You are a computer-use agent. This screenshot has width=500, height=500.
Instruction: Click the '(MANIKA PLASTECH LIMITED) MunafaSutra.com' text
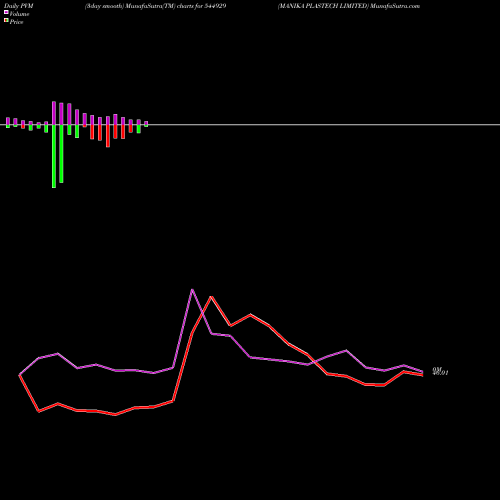[x=349, y=6]
